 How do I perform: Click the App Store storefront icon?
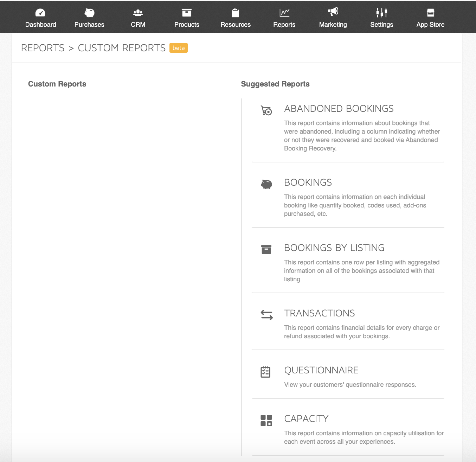[430, 13]
